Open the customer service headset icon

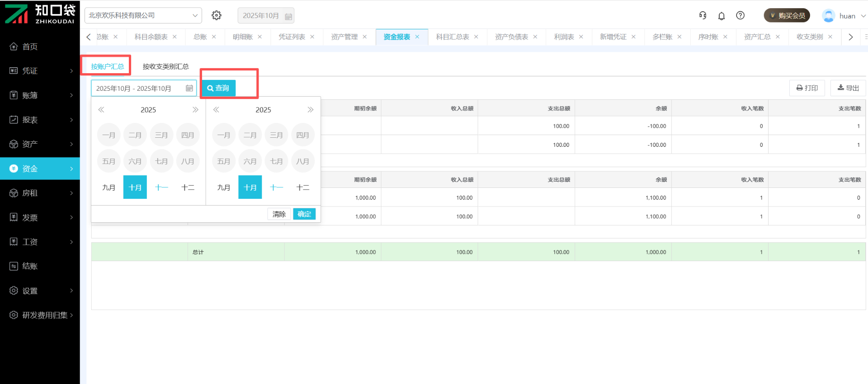(703, 15)
